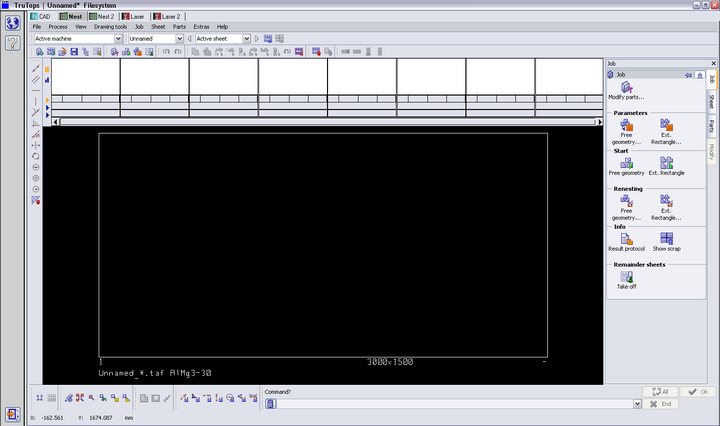Click the calculator icon beside command field
The image size is (720, 426).
click(x=270, y=404)
